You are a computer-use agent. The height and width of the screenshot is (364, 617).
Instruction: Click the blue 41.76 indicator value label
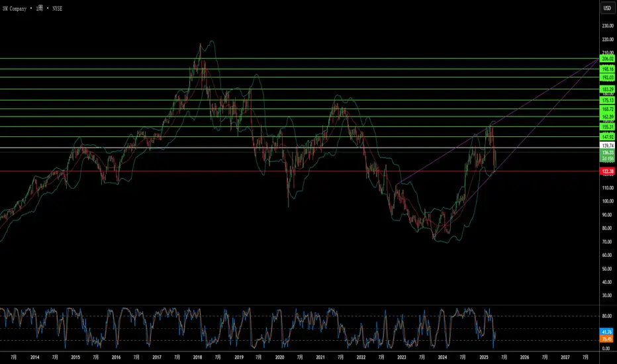[607, 331]
